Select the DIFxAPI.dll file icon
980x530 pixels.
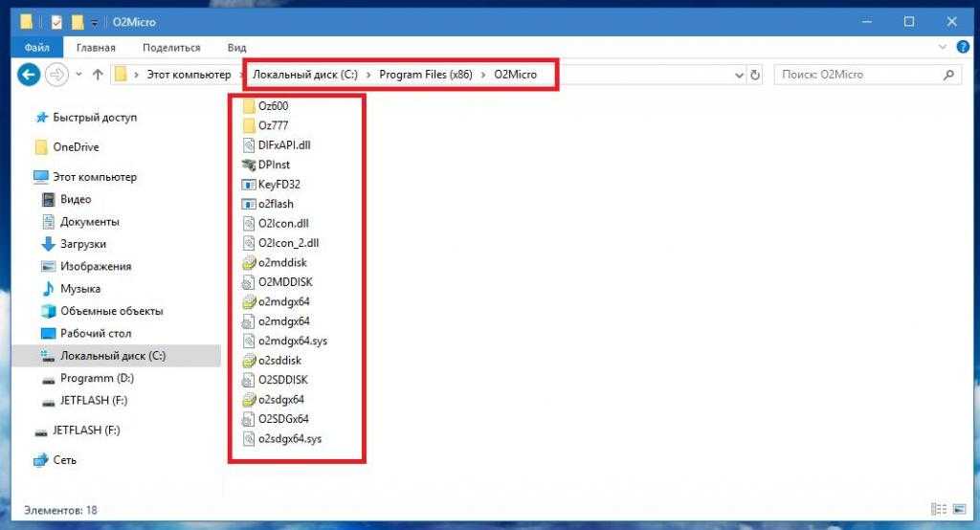(249, 145)
